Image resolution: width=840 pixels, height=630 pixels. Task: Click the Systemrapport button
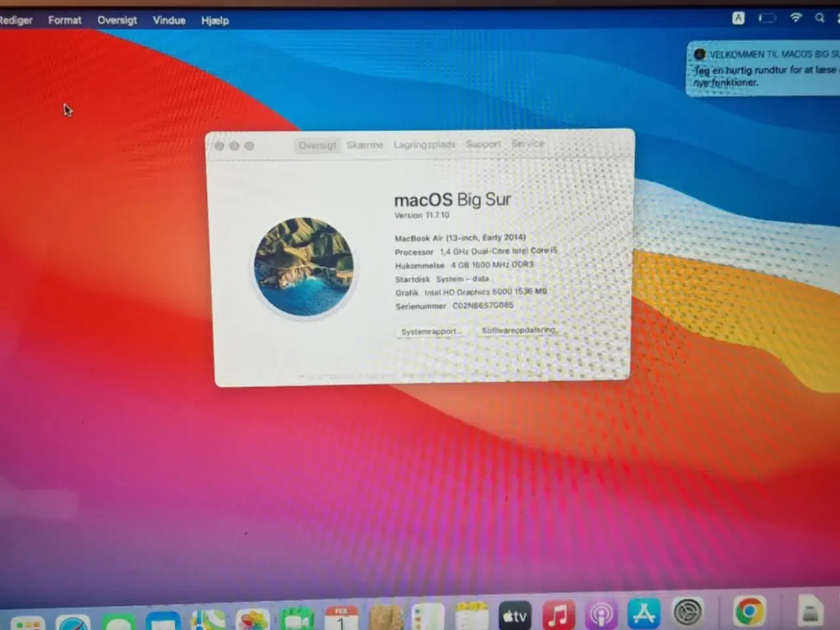(430, 331)
